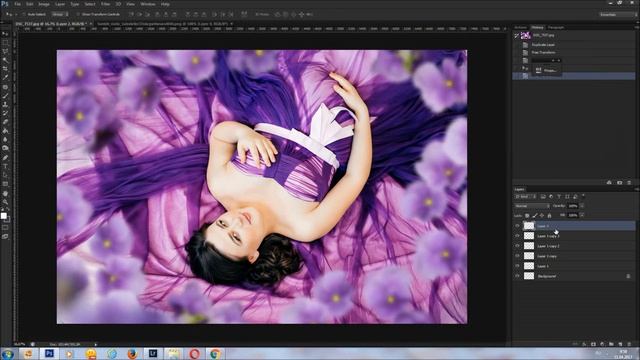The image size is (640, 360).
Task: Hide the Layer 1 copy layer
Action: tap(517, 256)
